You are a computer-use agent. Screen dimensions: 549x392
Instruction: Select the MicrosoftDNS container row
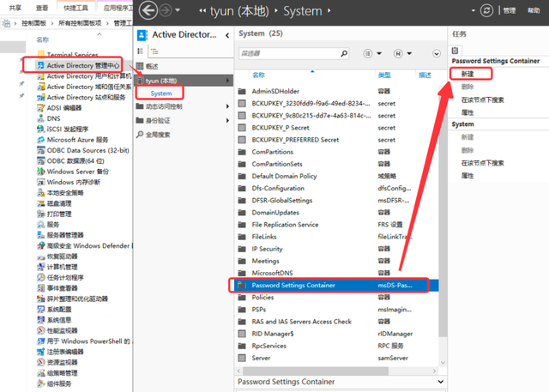pyautogui.click(x=337, y=273)
